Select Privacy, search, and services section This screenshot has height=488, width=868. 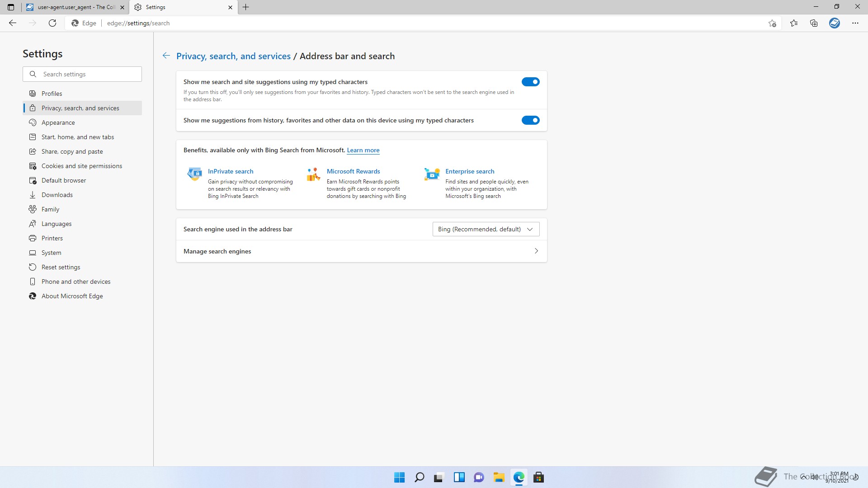click(82, 108)
